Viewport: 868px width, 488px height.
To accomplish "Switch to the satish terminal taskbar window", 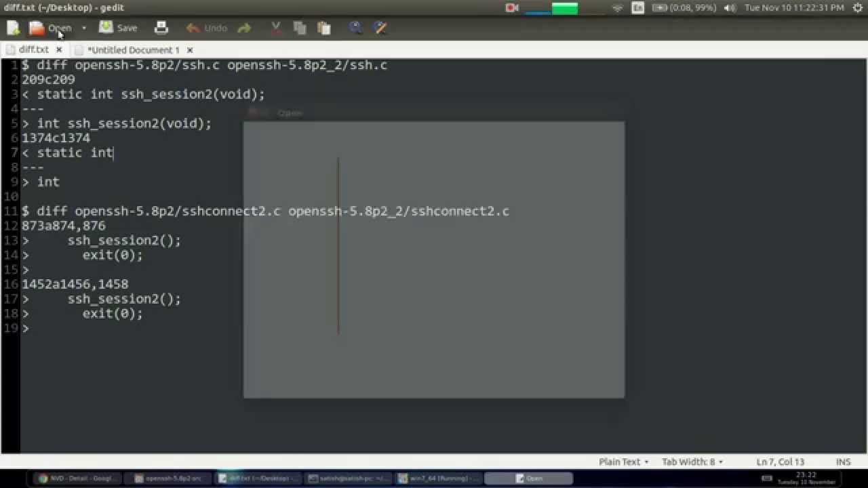I will pyautogui.click(x=347, y=479).
